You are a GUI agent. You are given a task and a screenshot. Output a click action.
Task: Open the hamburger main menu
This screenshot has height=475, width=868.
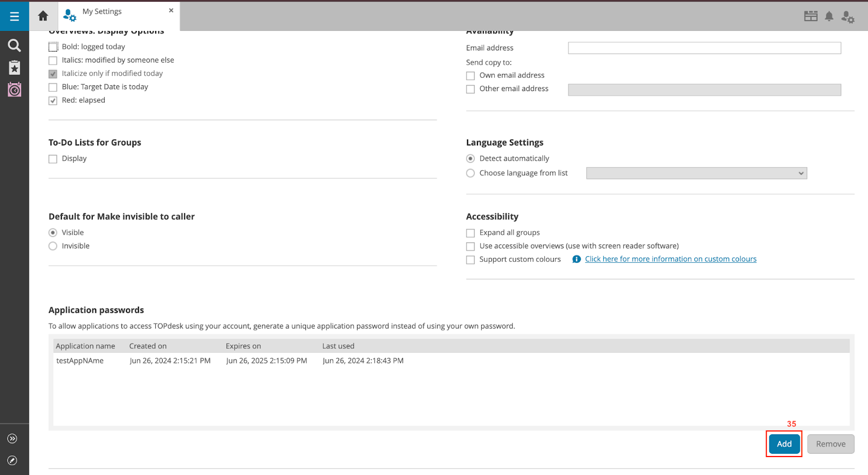pyautogui.click(x=15, y=16)
